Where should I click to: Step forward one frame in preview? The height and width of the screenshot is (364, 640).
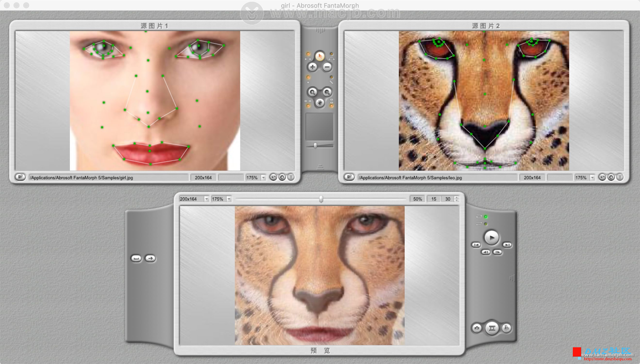click(x=497, y=252)
